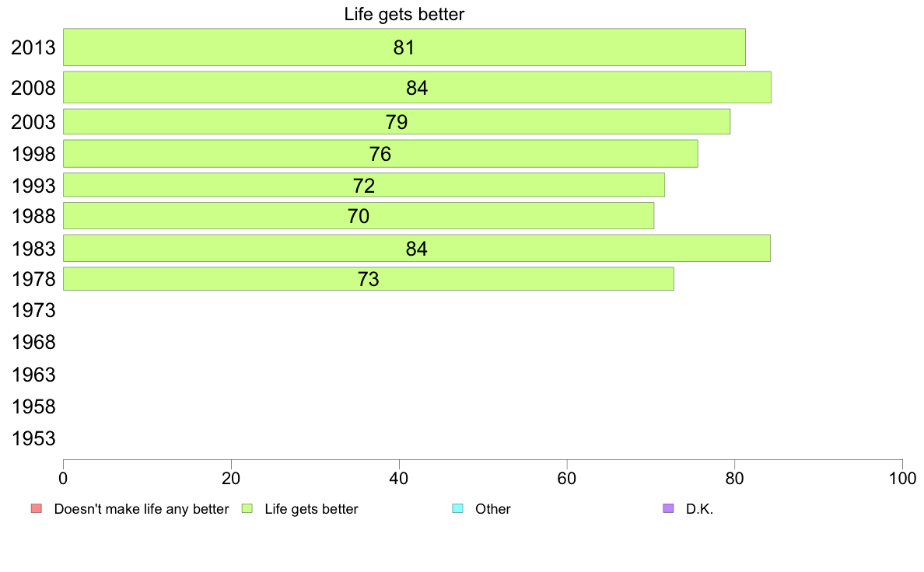Select the 2013 bar showing 81

[x=404, y=47]
